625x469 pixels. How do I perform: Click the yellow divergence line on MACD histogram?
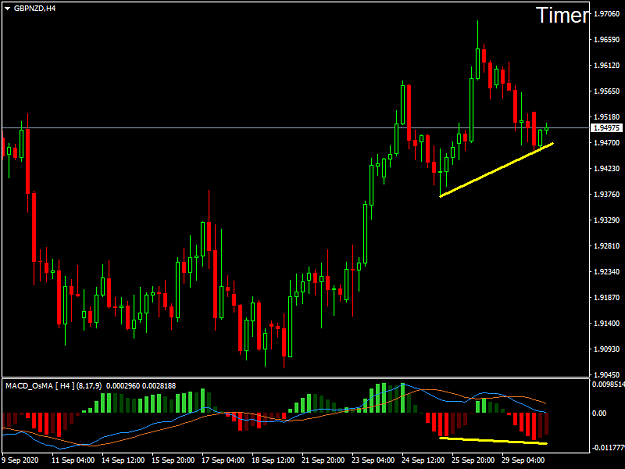[x=493, y=441]
